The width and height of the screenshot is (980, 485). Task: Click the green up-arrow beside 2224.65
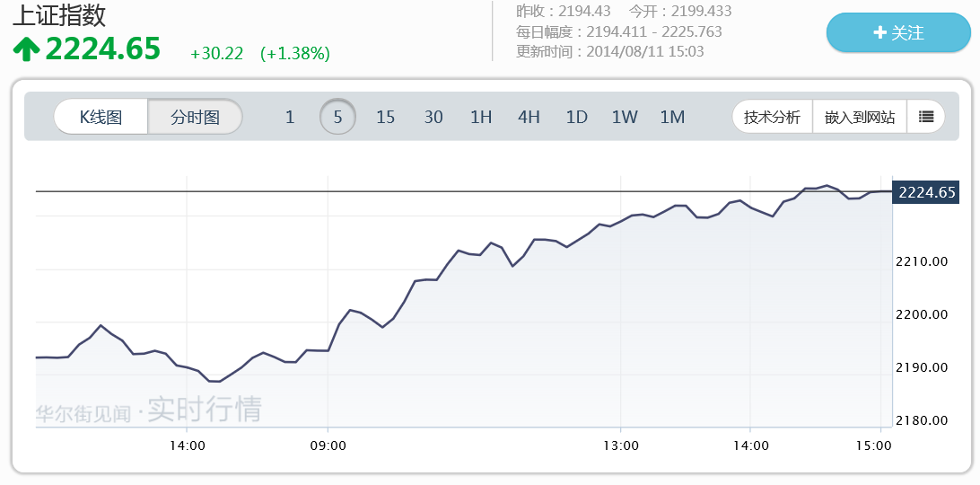pos(26,49)
